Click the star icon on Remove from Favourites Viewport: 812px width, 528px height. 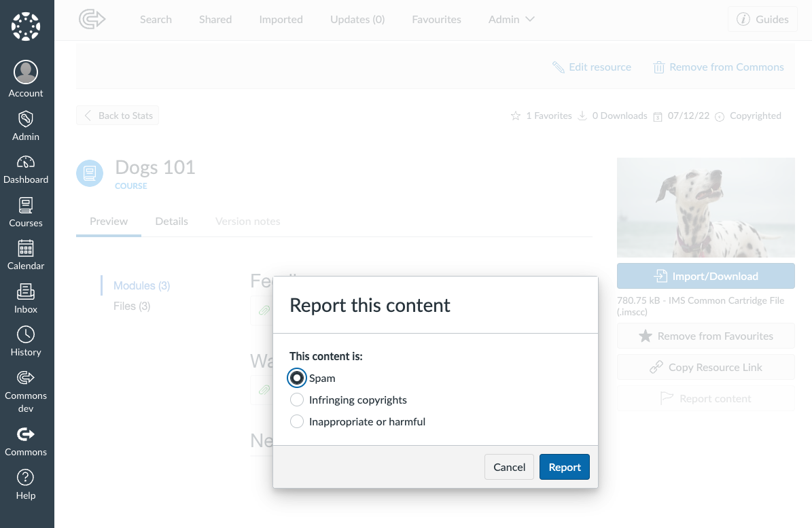[646, 336]
